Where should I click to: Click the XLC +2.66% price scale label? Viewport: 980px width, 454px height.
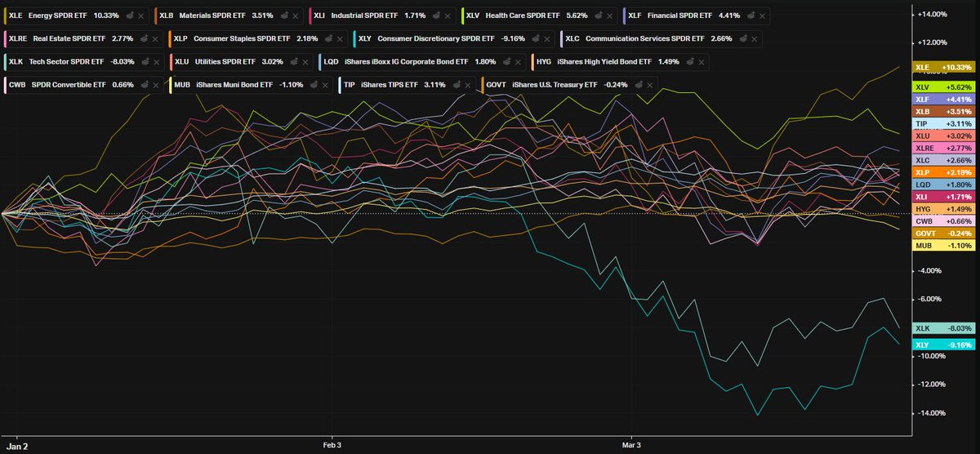942,161
